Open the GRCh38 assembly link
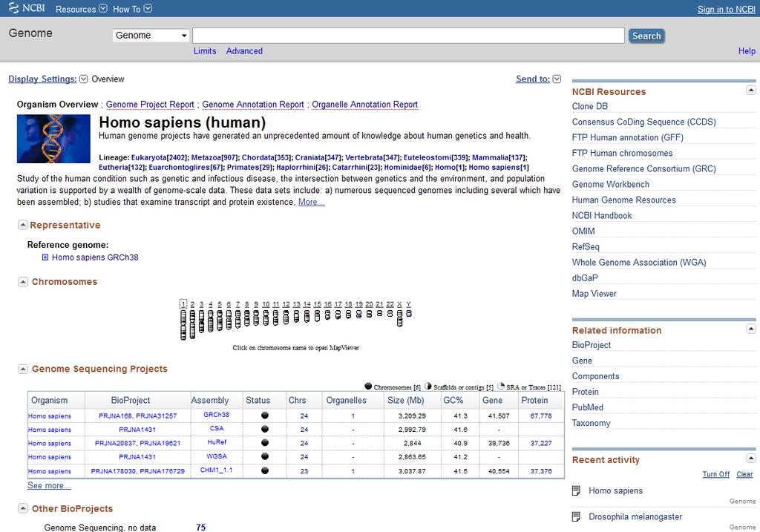The height and width of the screenshot is (532, 760). 216,415
